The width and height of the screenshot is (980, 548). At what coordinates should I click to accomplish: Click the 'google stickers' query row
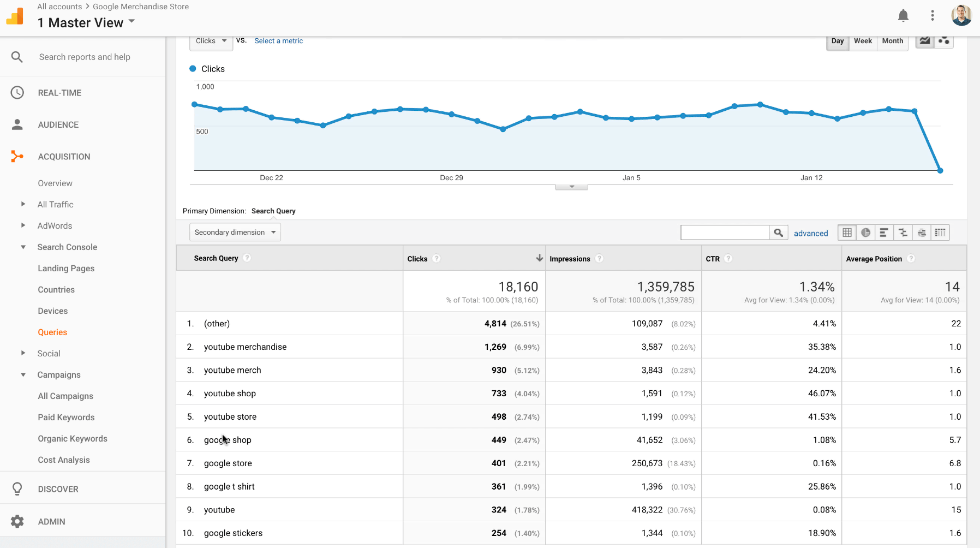571,533
